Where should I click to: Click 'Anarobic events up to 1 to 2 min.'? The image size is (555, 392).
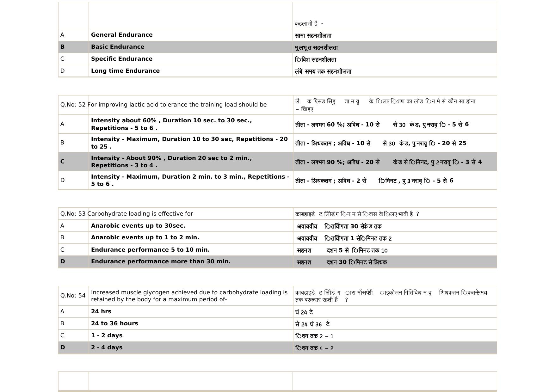coord(145,237)
